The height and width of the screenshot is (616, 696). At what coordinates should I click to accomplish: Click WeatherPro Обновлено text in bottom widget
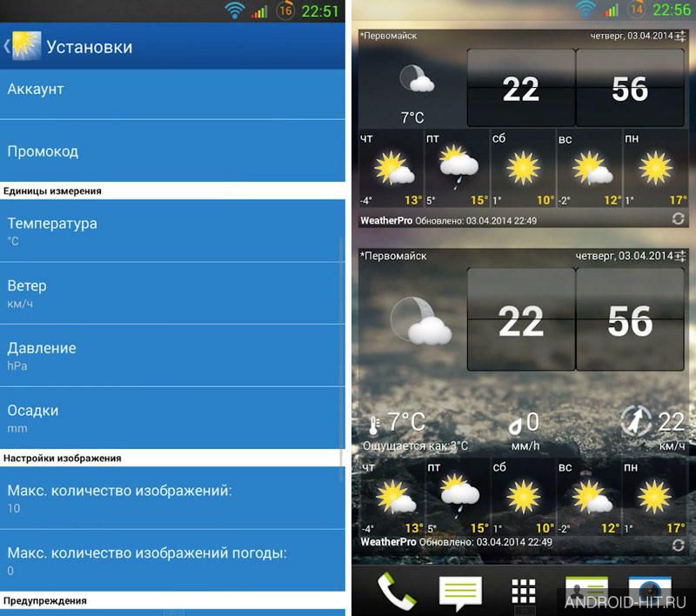[x=456, y=542]
